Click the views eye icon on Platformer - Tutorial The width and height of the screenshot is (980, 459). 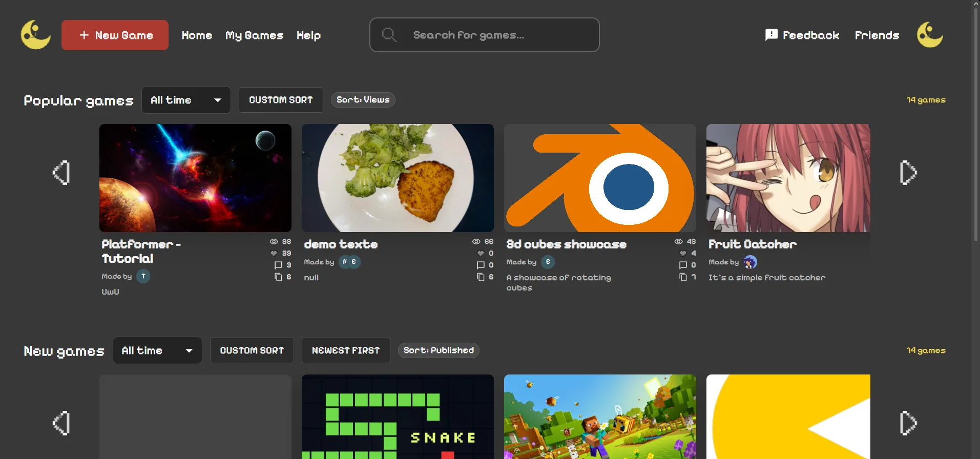(x=274, y=242)
